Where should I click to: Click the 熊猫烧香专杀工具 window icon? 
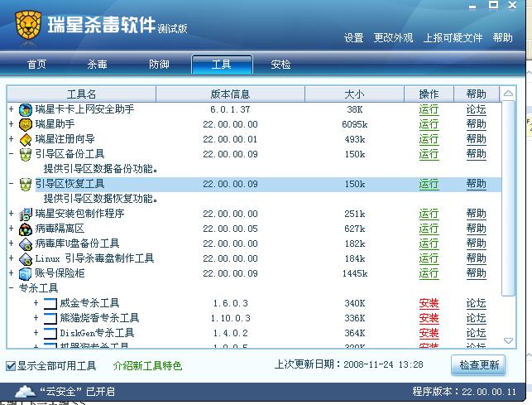click(x=50, y=318)
